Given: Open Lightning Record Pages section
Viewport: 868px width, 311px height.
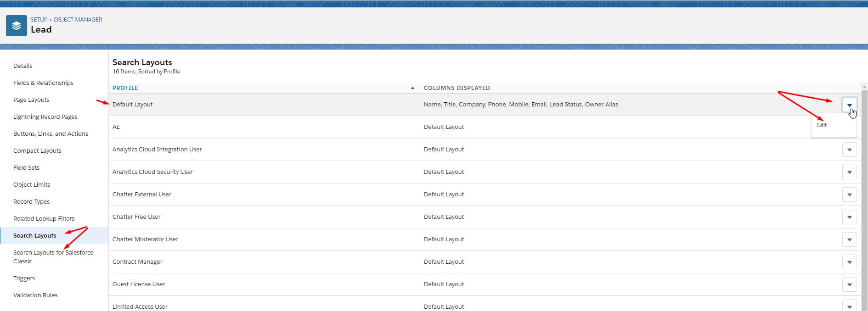Looking at the screenshot, I should coord(45,117).
